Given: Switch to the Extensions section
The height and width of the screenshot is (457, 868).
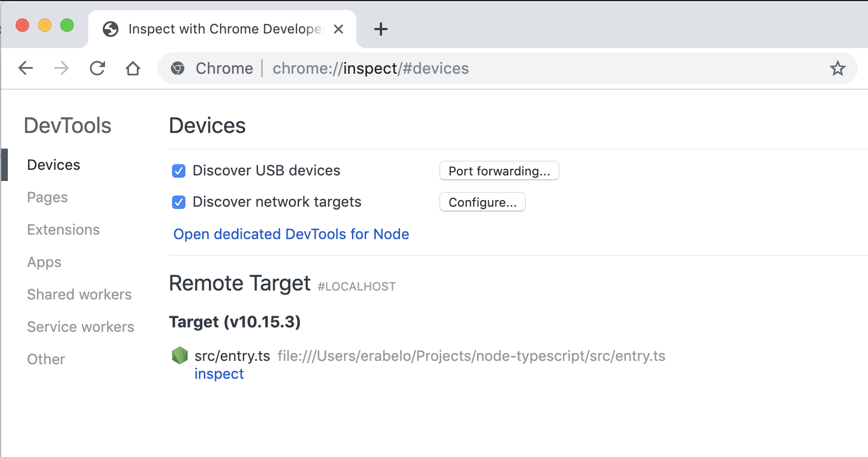Looking at the screenshot, I should point(63,230).
